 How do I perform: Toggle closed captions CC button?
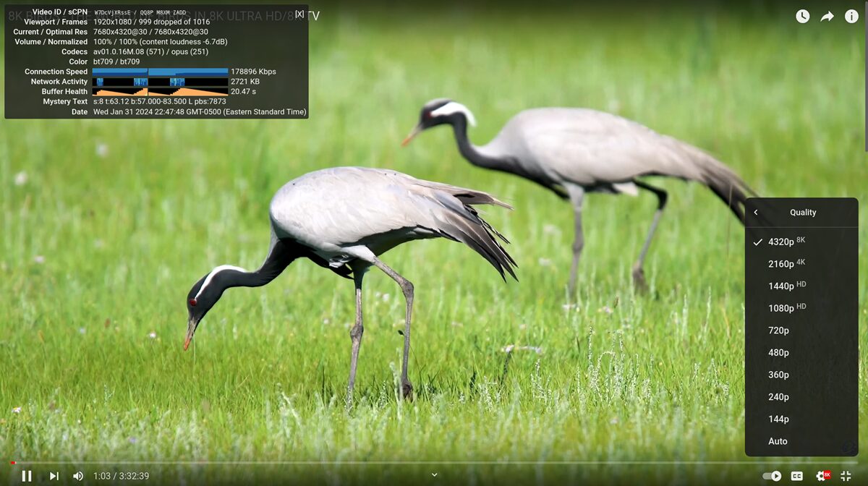tap(797, 476)
